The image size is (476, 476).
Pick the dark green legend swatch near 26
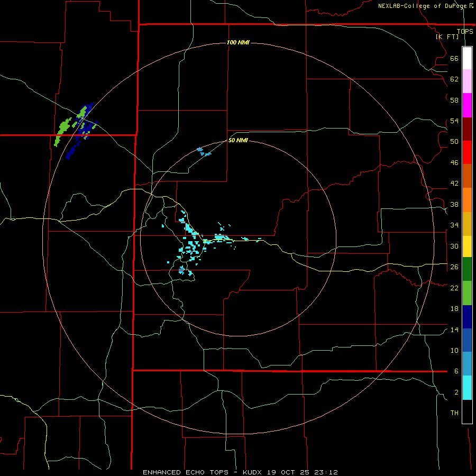point(467,269)
